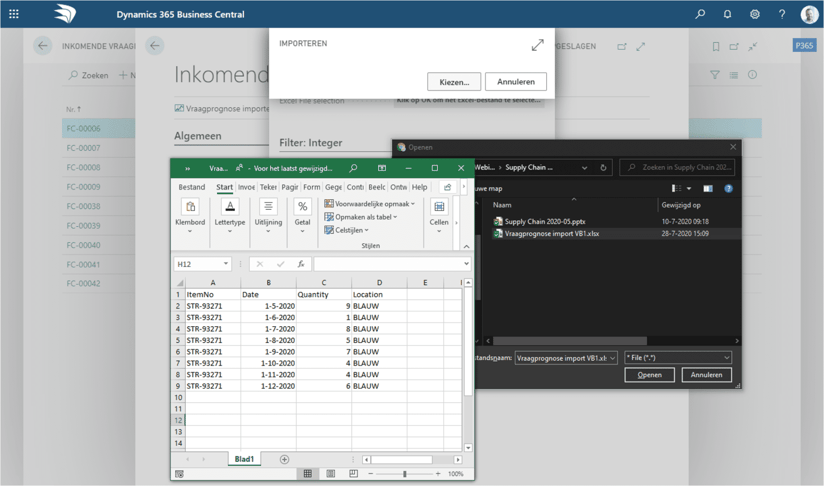Open the settings gear in header
Viewport: 824px width, 486px height.
(x=755, y=14)
